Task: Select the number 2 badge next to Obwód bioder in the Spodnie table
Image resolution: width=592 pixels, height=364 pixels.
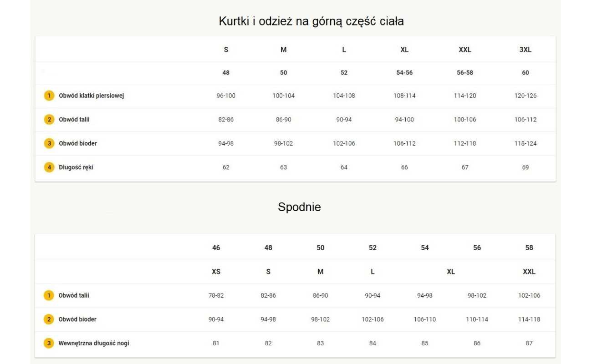Action: click(x=49, y=319)
